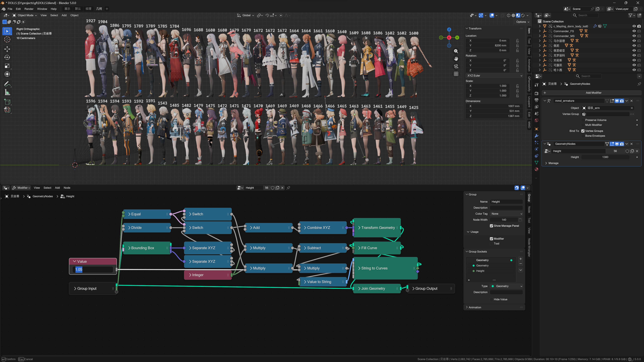Switch to the 纹理 workspace tab
Viewport: 644px width, 362px height.
89,9
